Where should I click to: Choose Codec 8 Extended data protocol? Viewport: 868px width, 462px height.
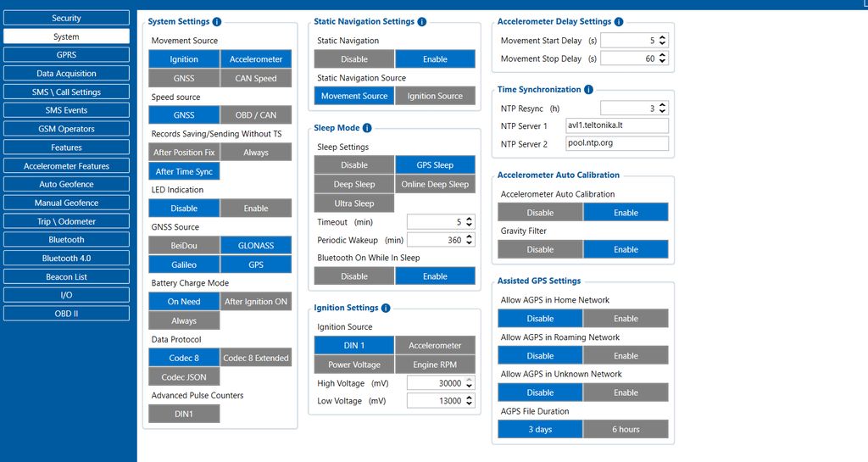(256, 358)
